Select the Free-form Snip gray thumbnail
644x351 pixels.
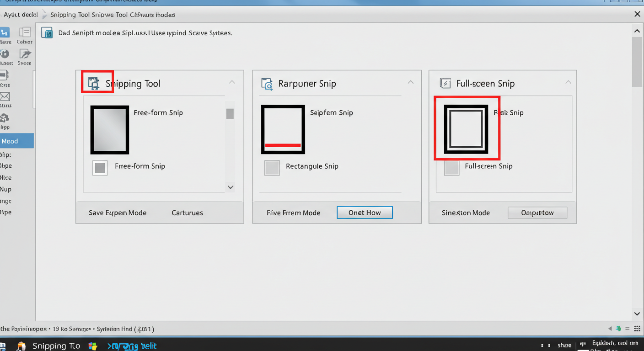[x=110, y=130]
